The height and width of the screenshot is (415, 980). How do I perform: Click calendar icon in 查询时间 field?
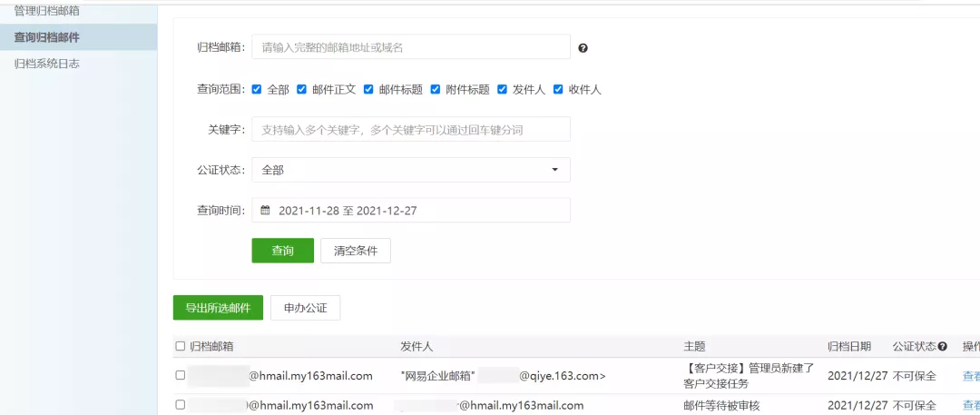[266, 211]
